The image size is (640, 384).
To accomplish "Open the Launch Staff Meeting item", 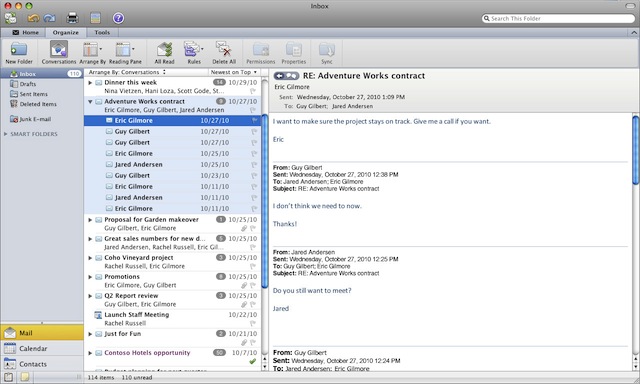I will tap(172, 319).
